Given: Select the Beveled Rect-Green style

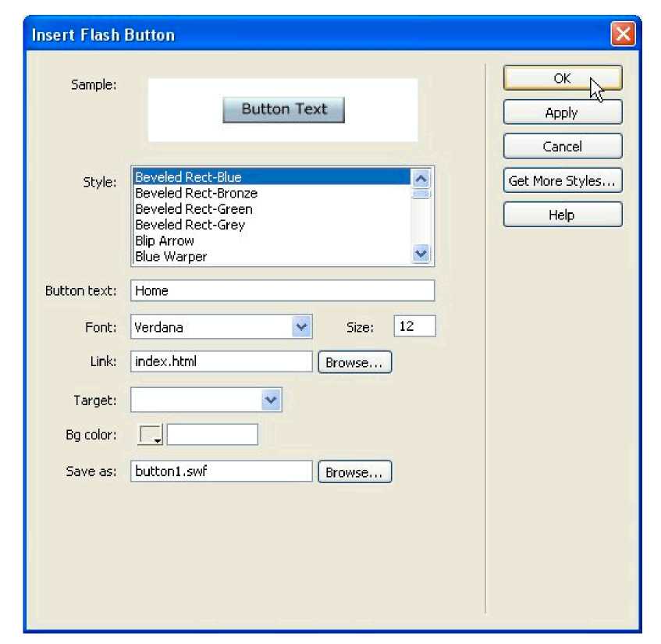Looking at the screenshot, I should [272, 208].
